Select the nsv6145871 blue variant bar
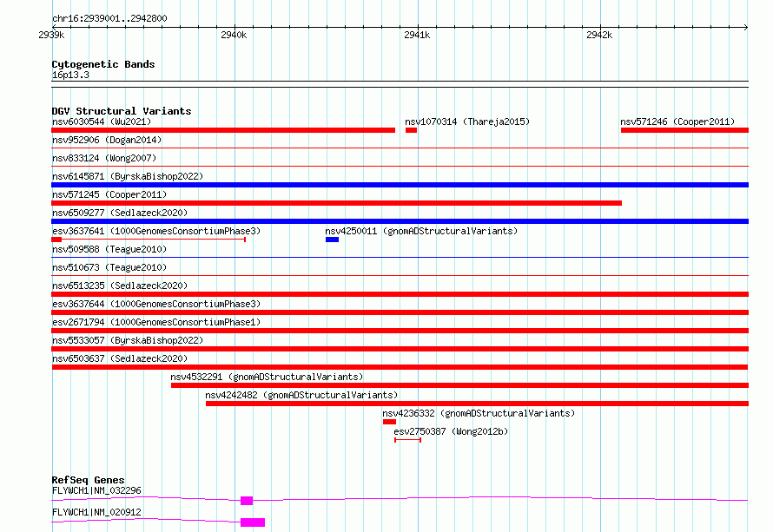 [400, 185]
